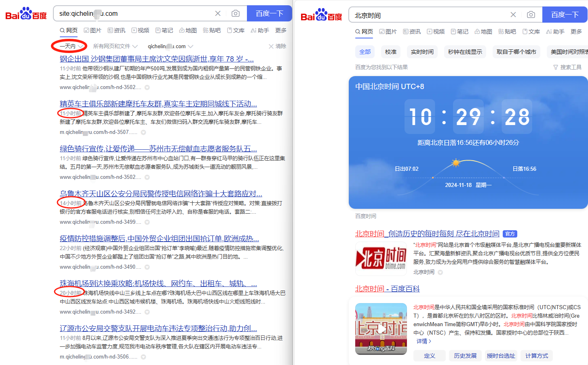The image size is (588, 365).
Task: Switch to 资讯 tab in right window
Action: click(x=412, y=32)
